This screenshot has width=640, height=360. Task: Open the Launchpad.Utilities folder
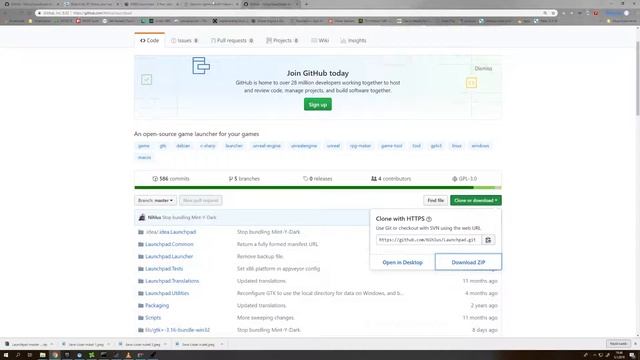[x=167, y=293]
